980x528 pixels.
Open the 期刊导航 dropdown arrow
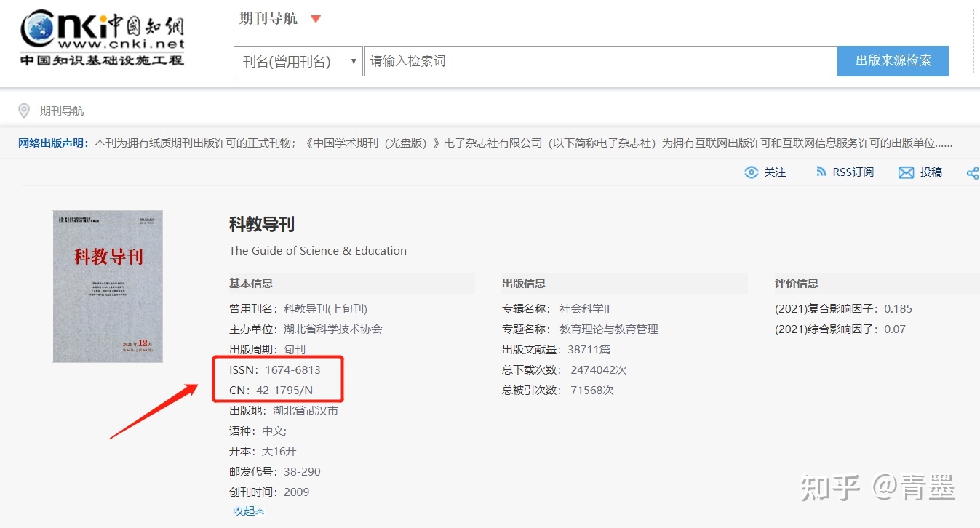[315, 19]
